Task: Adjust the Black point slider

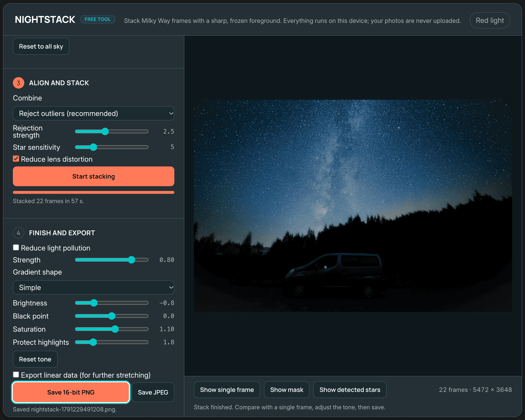Action: (x=112, y=316)
